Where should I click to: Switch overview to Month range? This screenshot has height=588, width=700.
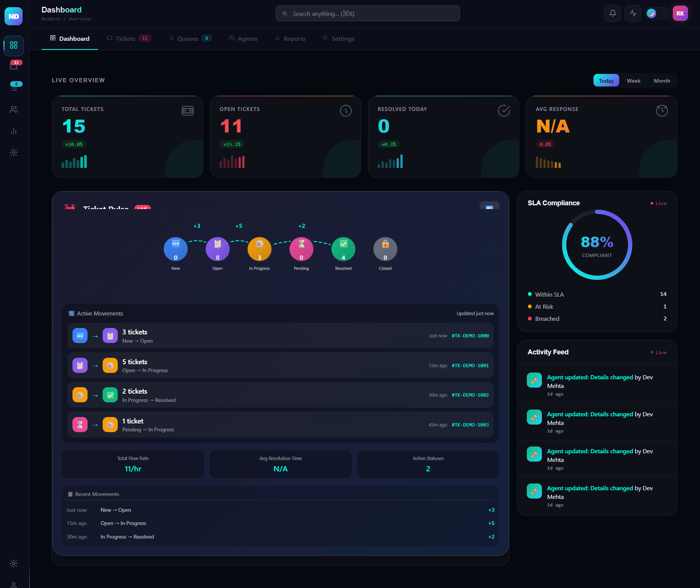pos(662,81)
